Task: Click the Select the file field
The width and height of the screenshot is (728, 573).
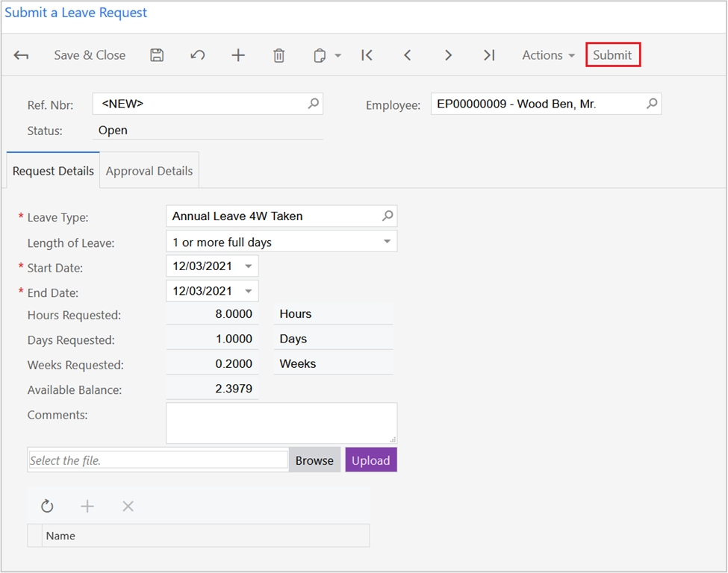Action: pos(158,460)
